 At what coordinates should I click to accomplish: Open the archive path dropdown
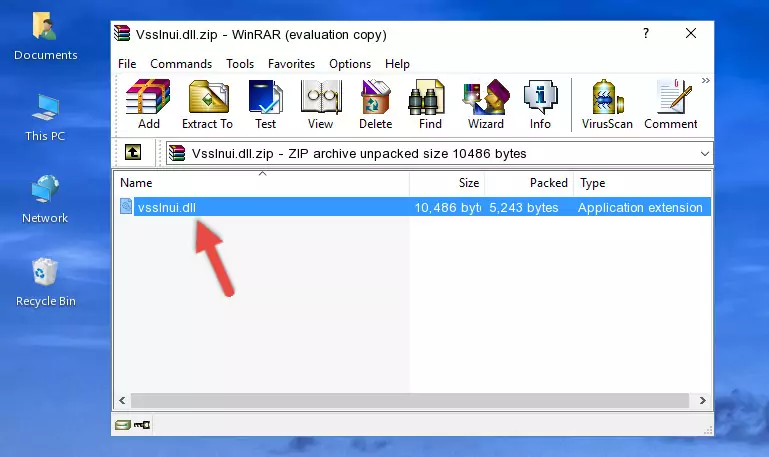pyautogui.click(x=705, y=153)
